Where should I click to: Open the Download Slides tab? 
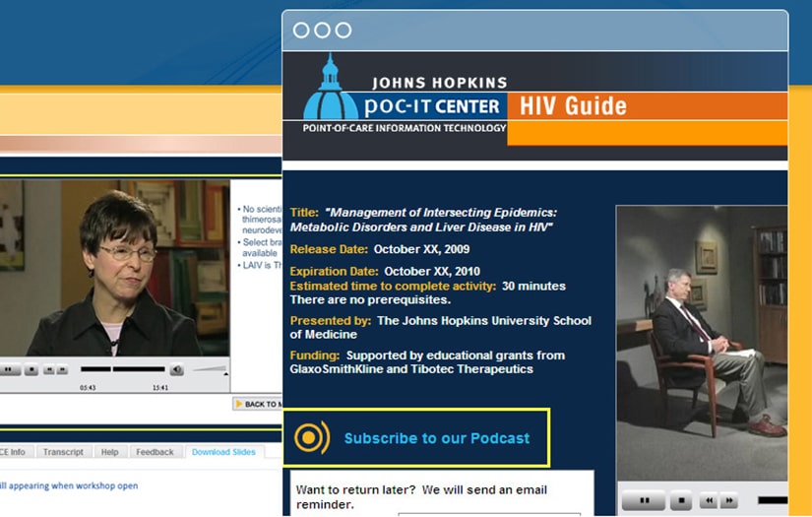[223, 452]
